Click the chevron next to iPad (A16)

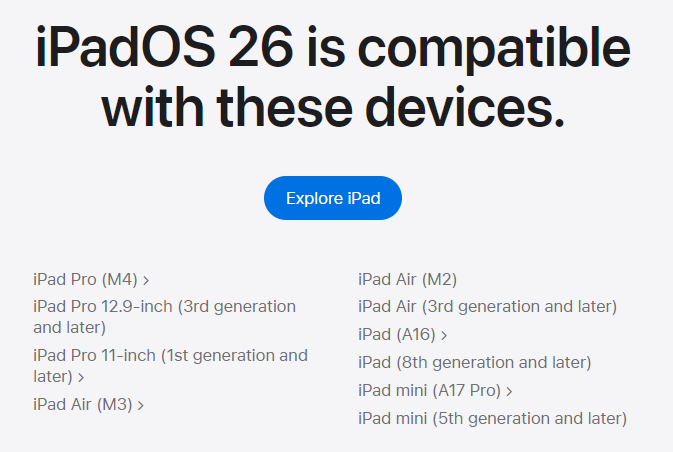444,336
